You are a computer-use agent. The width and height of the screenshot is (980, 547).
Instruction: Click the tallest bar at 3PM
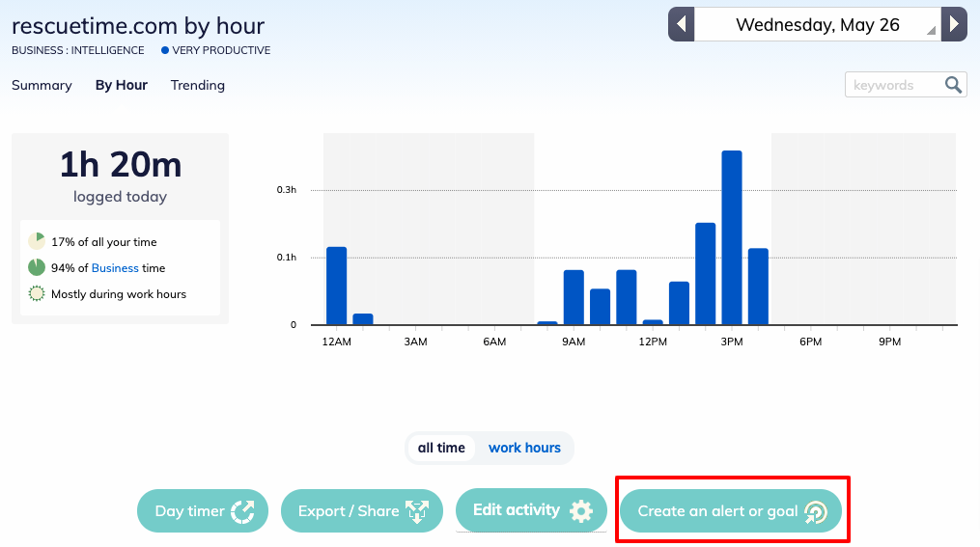(x=732, y=237)
